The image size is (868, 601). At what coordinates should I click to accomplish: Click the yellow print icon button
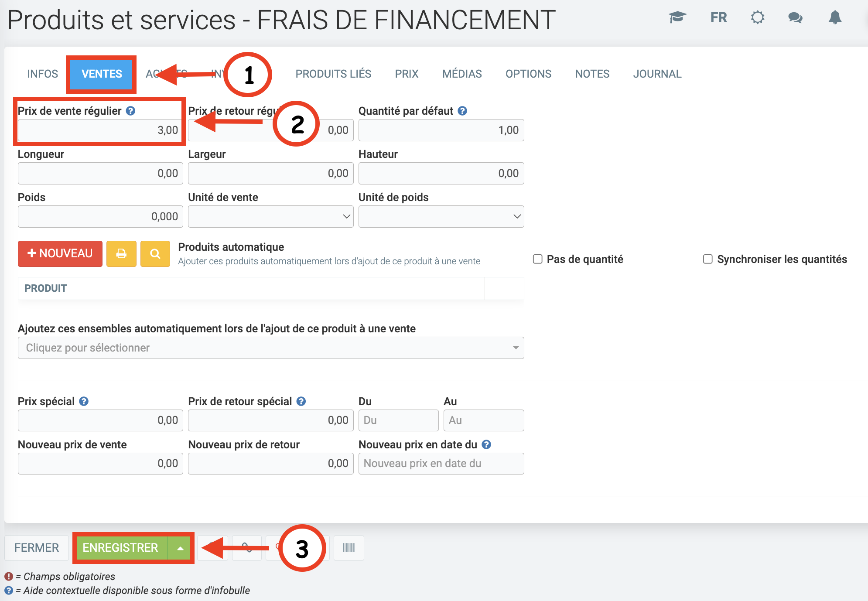click(x=121, y=253)
